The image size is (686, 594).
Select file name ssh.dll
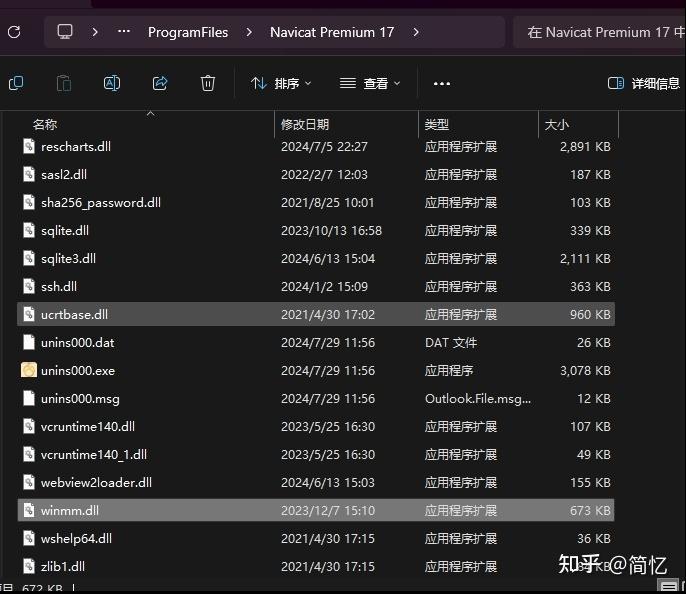click(59, 287)
